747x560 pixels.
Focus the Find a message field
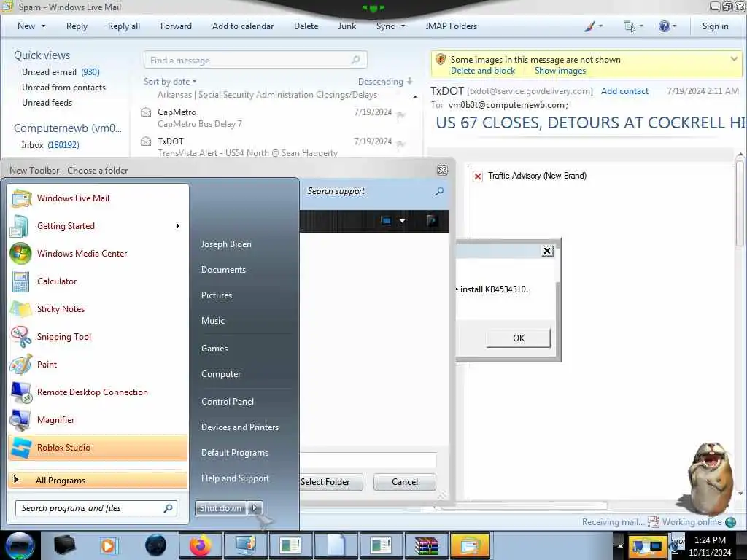[x=255, y=60]
